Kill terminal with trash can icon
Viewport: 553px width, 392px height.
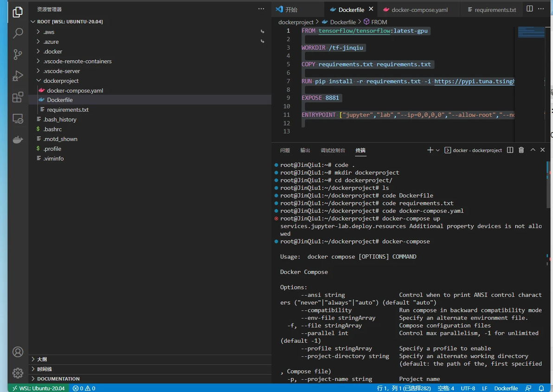click(521, 150)
